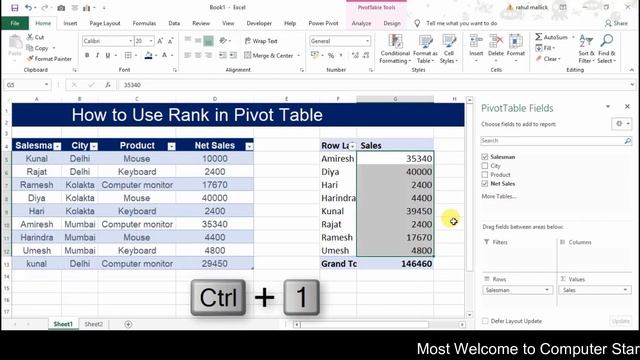Open the Name Box dropdown arrow
Screen dimensions: 640x360
click(46, 85)
